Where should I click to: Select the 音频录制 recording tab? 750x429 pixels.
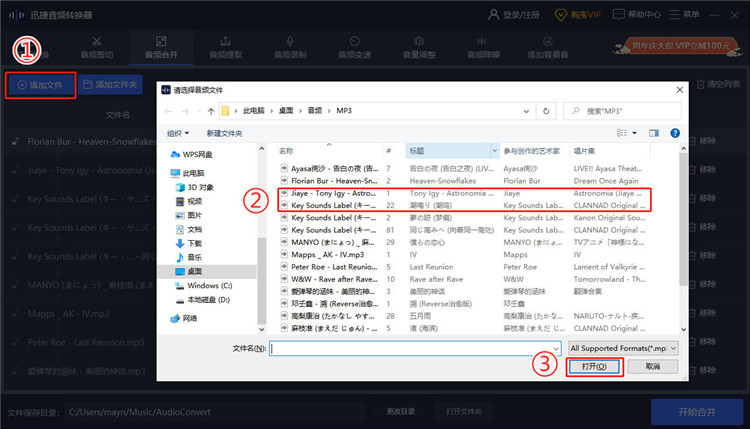point(290,48)
